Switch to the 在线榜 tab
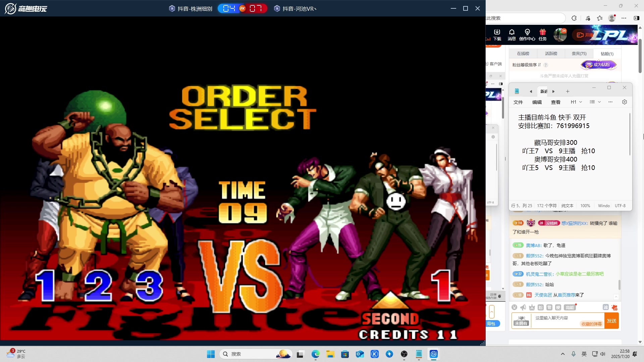Image resolution: width=644 pixels, height=362 pixels. click(x=523, y=54)
